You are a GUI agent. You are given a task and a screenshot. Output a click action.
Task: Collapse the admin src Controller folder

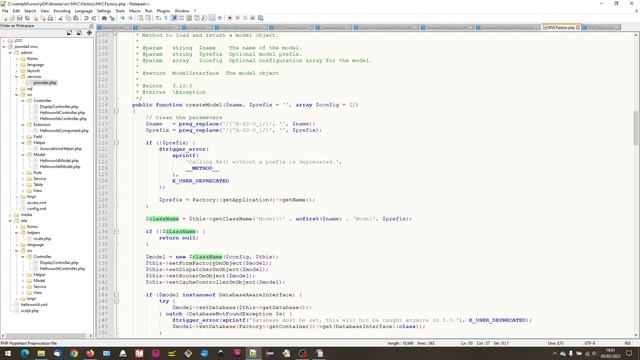click(23, 101)
